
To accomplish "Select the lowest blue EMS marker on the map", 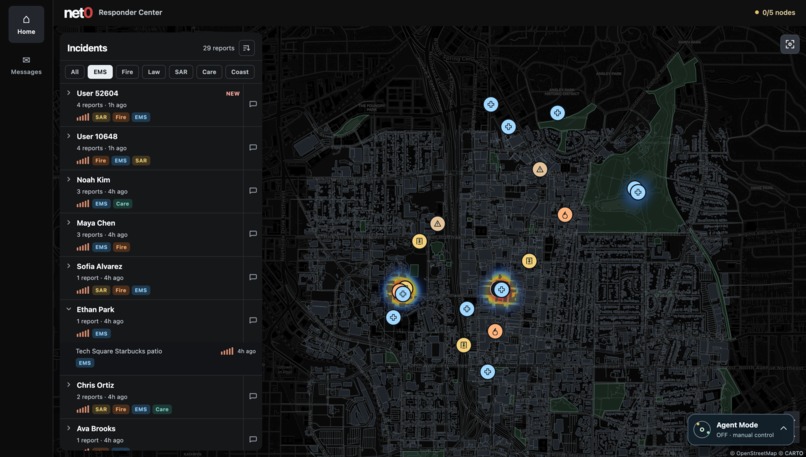I will (x=488, y=372).
